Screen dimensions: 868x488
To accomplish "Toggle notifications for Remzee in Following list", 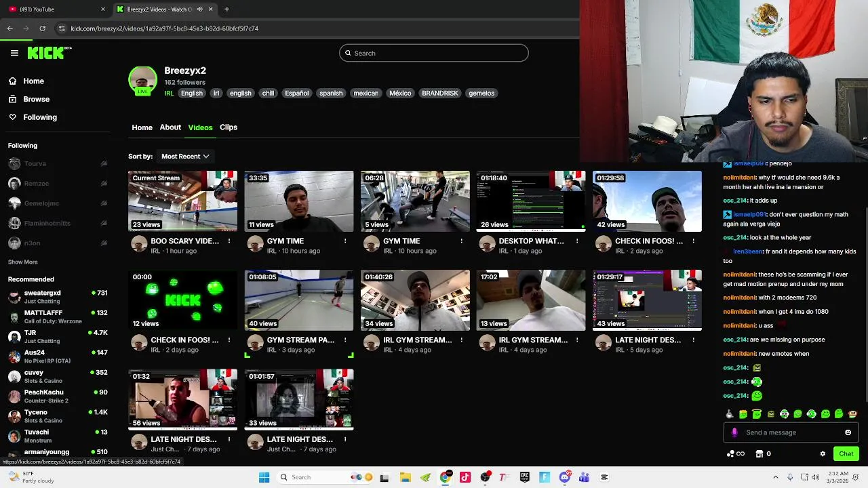I will pos(104,184).
